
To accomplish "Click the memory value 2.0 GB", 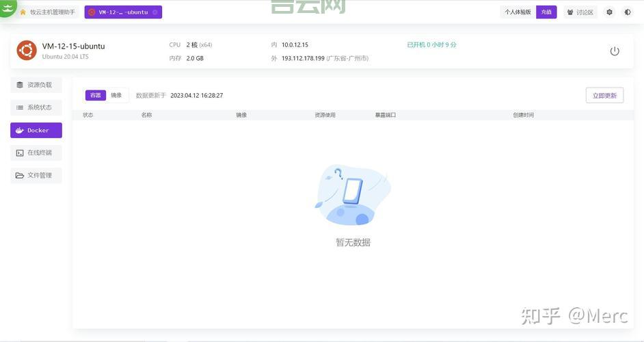I will [x=195, y=58].
